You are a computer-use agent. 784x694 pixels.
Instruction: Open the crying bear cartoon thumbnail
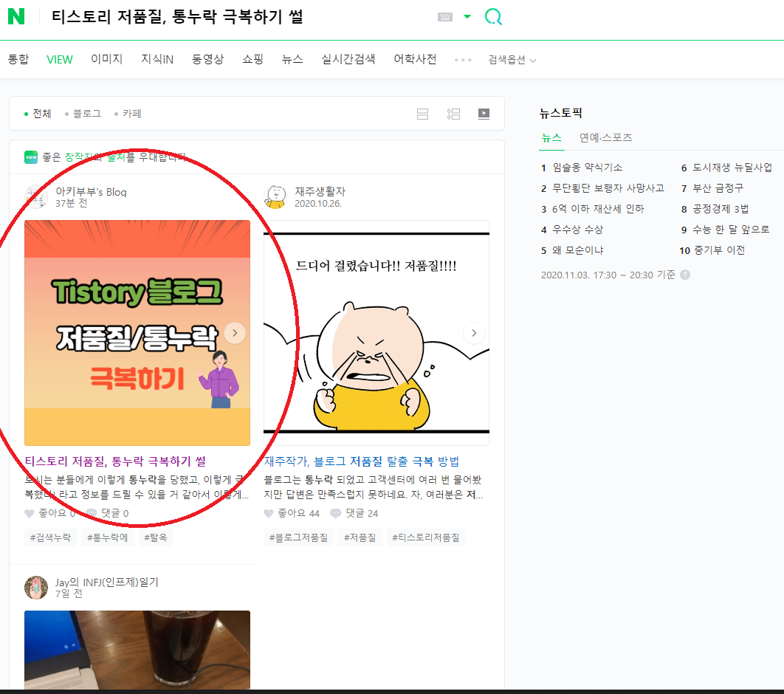click(x=376, y=332)
